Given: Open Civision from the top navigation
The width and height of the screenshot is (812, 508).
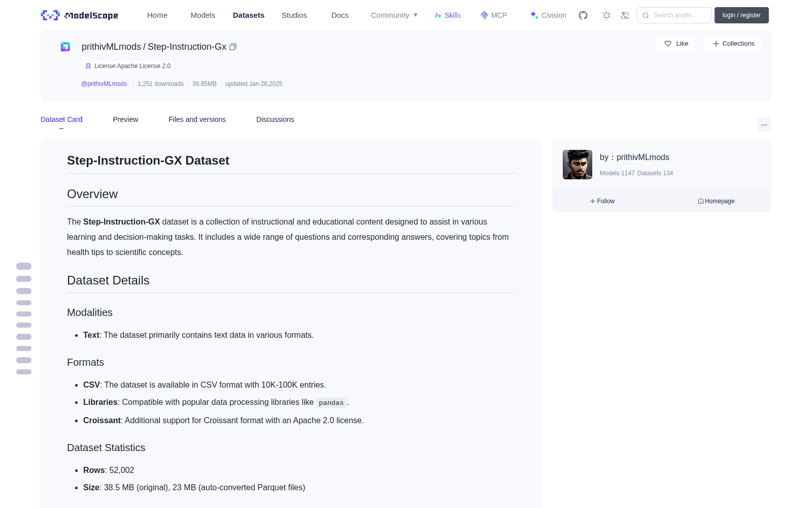Looking at the screenshot, I should point(548,15).
